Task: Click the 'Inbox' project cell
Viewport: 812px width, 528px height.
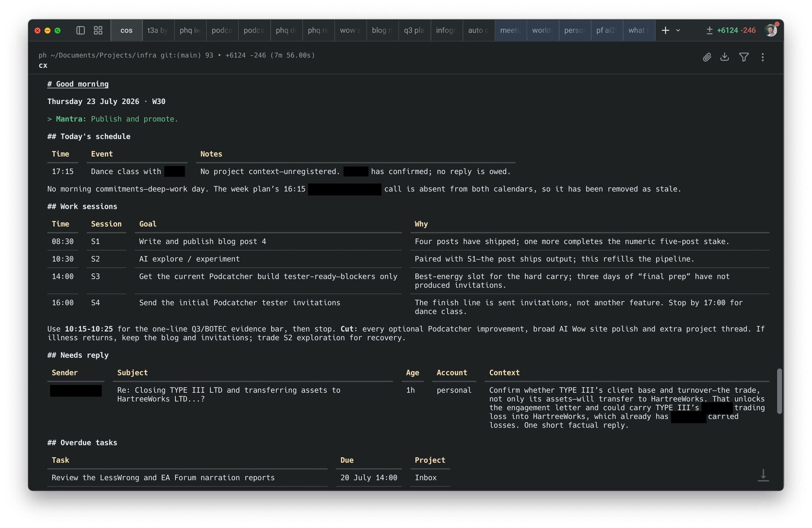Action: click(425, 478)
